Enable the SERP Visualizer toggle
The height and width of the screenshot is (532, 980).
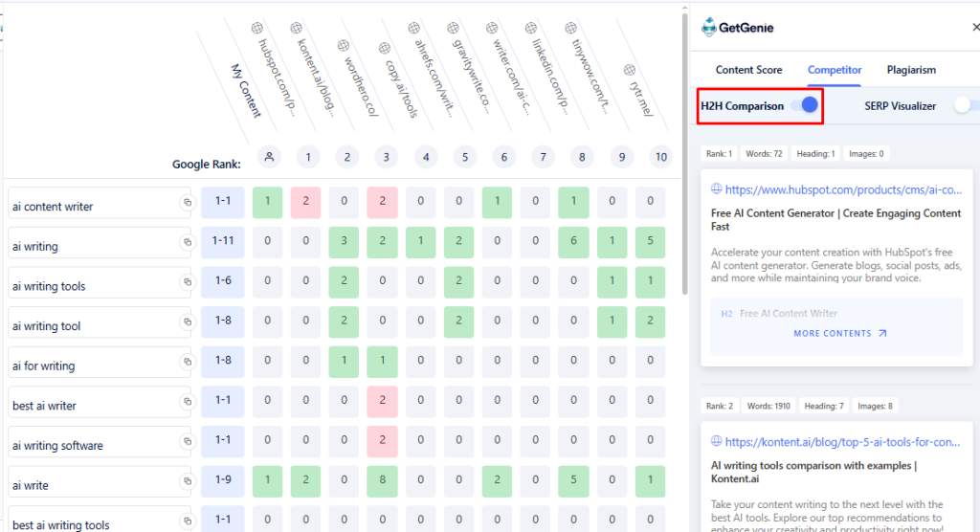[x=965, y=106]
